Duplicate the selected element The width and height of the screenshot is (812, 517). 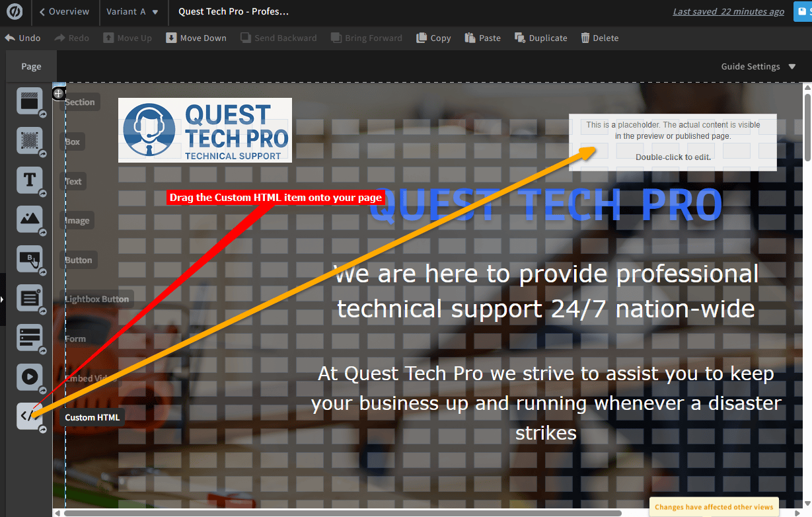[x=541, y=38]
